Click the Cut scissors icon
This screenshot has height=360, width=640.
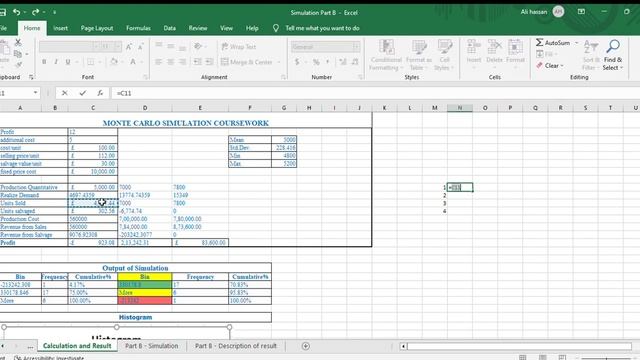[18, 42]
